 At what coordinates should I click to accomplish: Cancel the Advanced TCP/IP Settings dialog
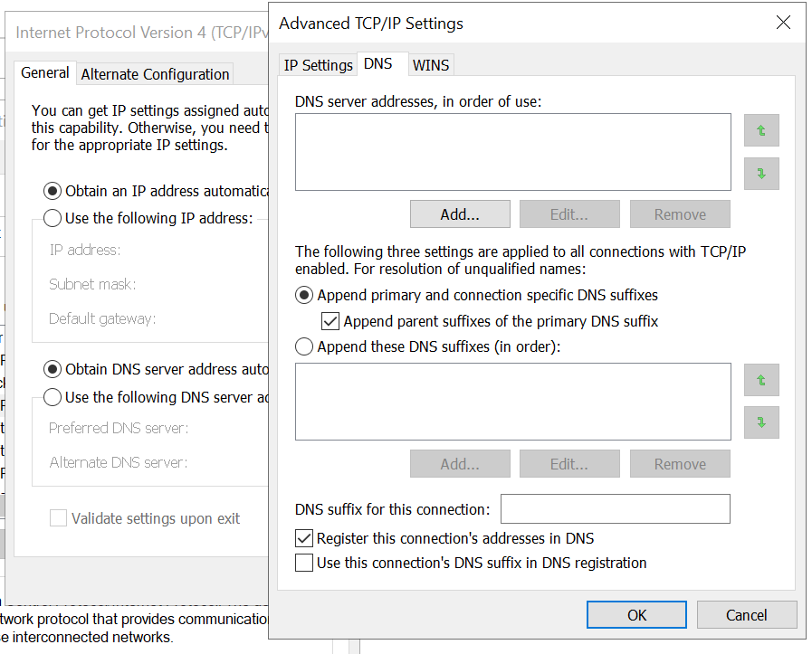747,614
